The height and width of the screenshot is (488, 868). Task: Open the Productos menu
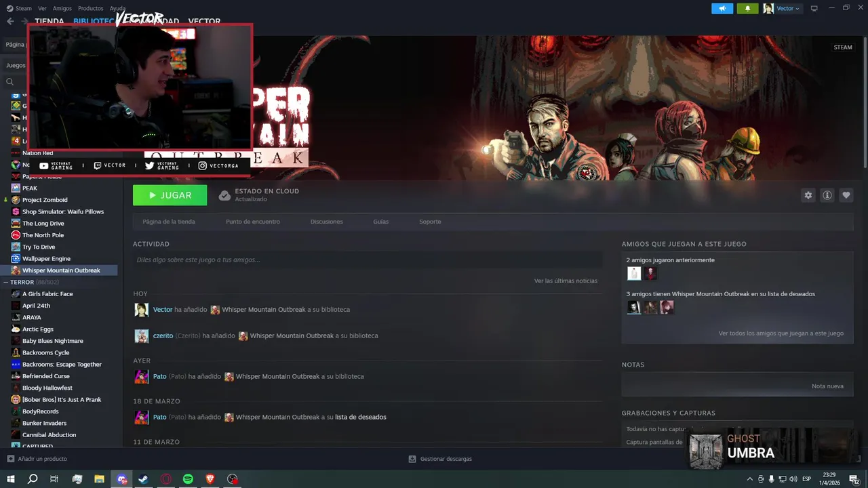pyautogui.click(x=91, y=8)
